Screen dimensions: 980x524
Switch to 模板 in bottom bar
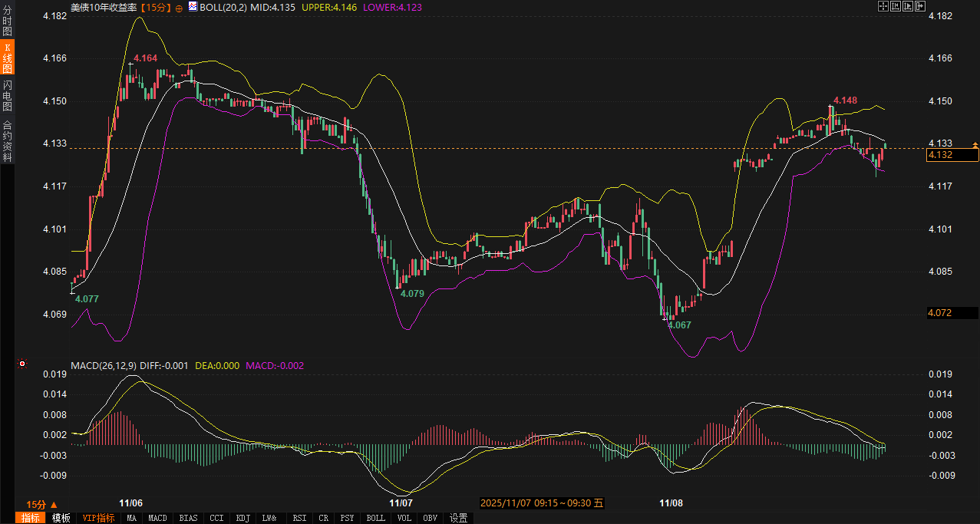pos(61,518)
